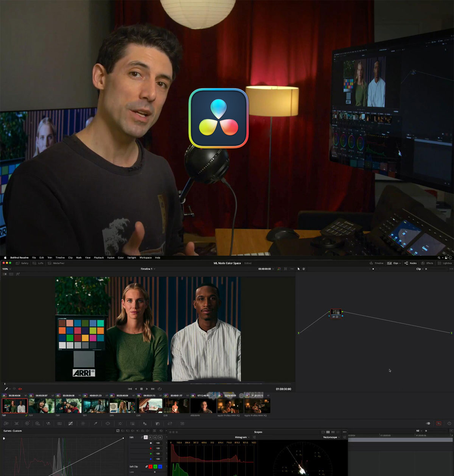The width and height of the screenshot is (454, 476).
Task: Open Scopes panel options menu
Action: (344, 432)
